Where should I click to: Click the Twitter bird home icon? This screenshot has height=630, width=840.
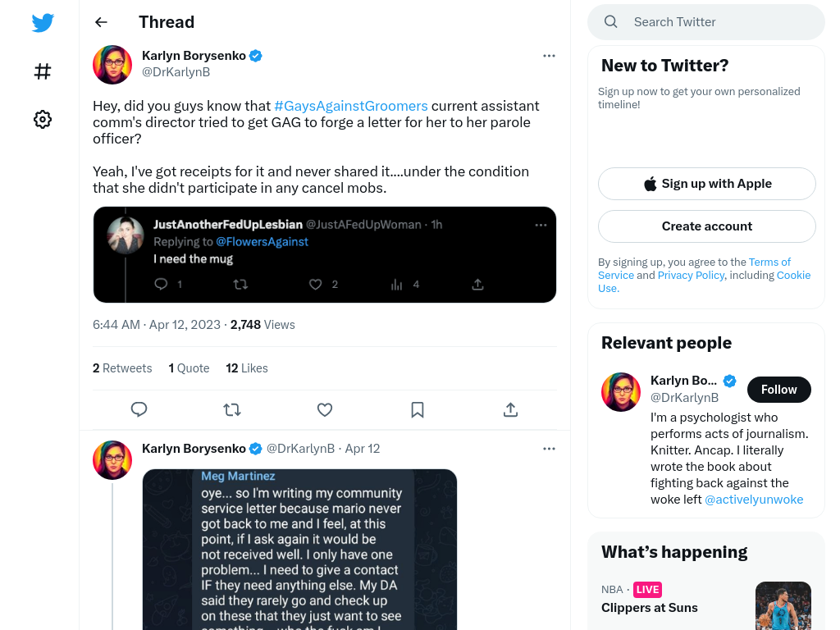pyautogui.click(x=43, y=22)
